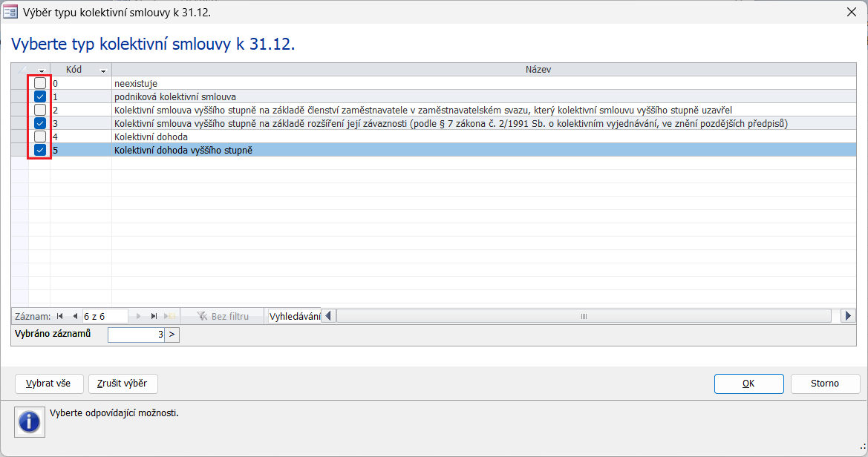Uncheck podniková kolektivní smlouva checkbox
The height and width of the screenshot is (457, 868).
(x=40, y=97)
